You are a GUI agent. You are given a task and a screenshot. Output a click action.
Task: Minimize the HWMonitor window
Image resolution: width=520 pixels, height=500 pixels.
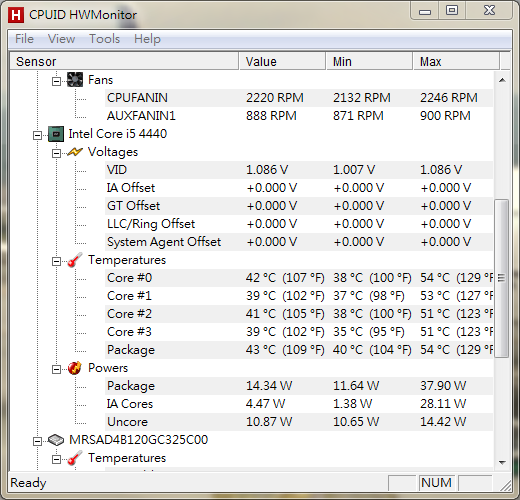[425, 11]
